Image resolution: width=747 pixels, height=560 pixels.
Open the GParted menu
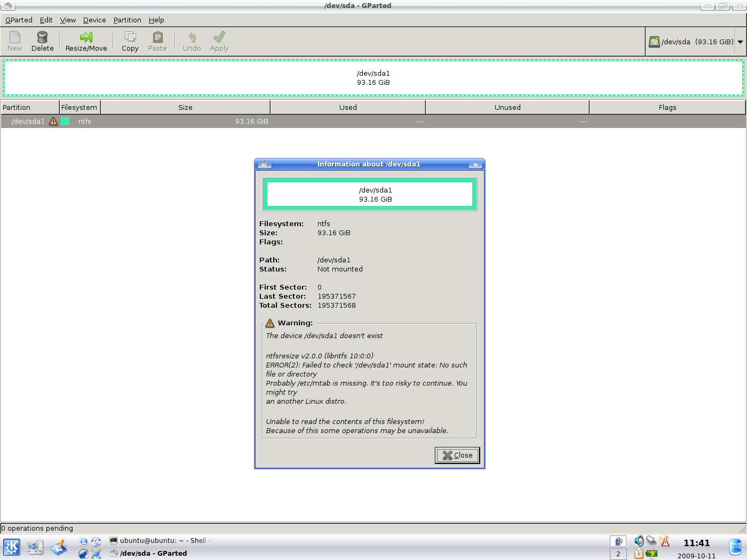click(x=19, y=20)
